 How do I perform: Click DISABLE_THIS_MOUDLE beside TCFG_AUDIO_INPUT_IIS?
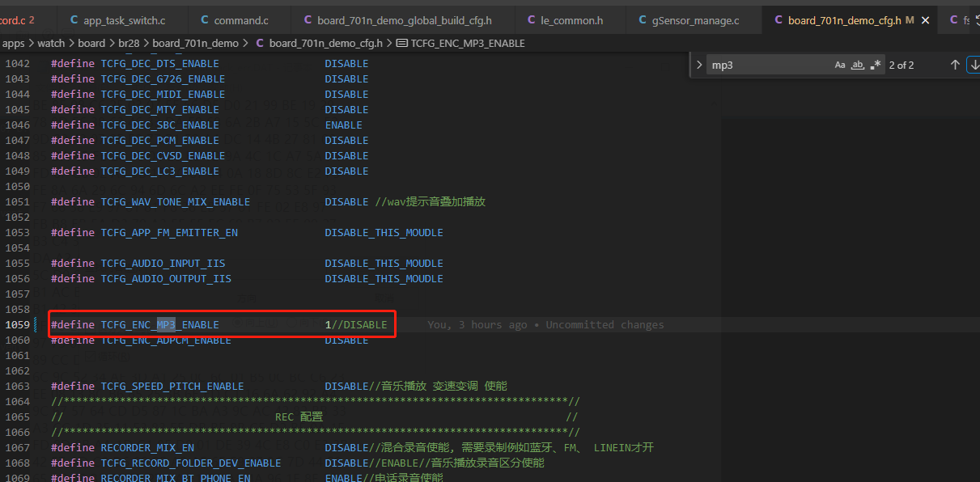click(x=384, y=264)
